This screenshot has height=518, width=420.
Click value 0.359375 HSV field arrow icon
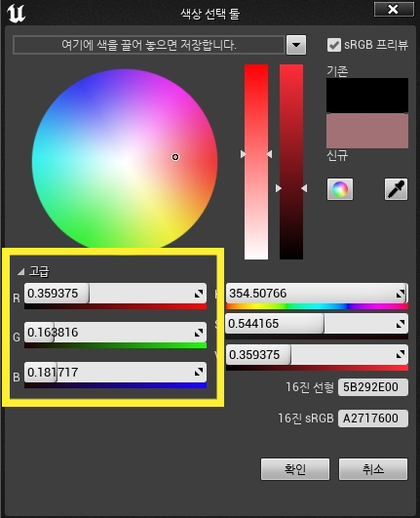(401, 355)
